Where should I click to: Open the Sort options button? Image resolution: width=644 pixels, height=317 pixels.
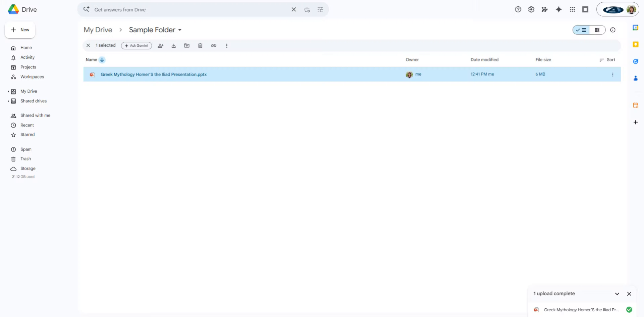[607, 60]
